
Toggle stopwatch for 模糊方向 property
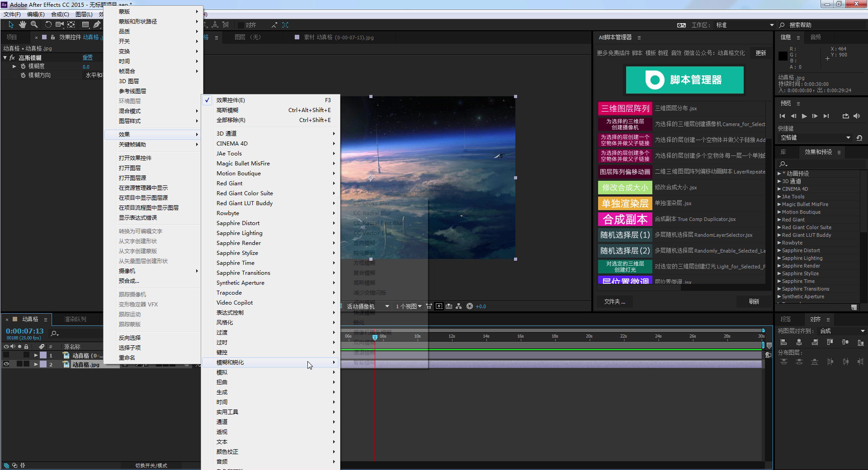pos(23,75)
